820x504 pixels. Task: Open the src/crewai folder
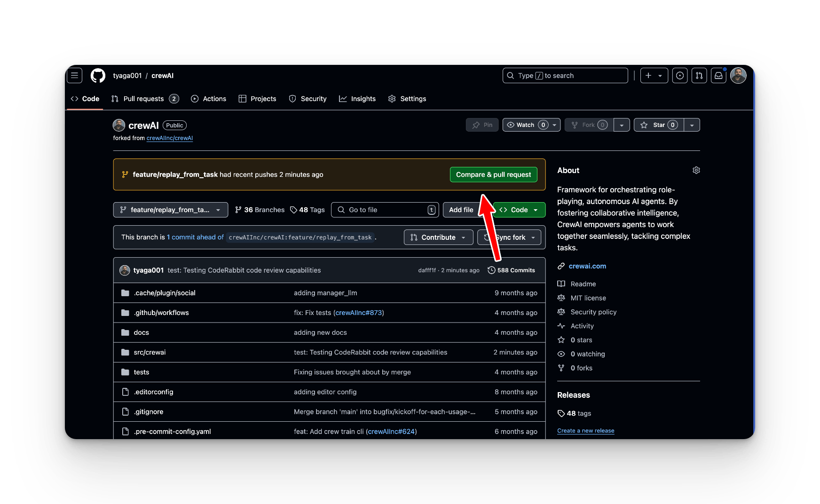tap(150, 352)
